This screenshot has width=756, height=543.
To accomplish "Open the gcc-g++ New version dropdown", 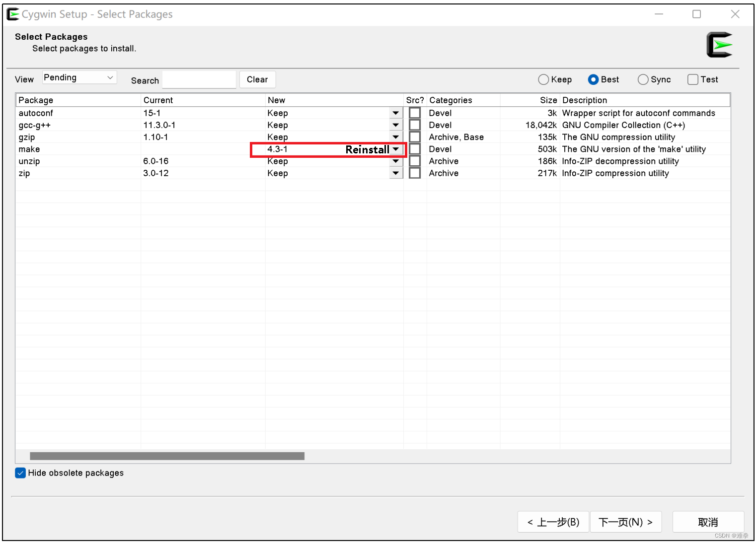I will point(396,125).
